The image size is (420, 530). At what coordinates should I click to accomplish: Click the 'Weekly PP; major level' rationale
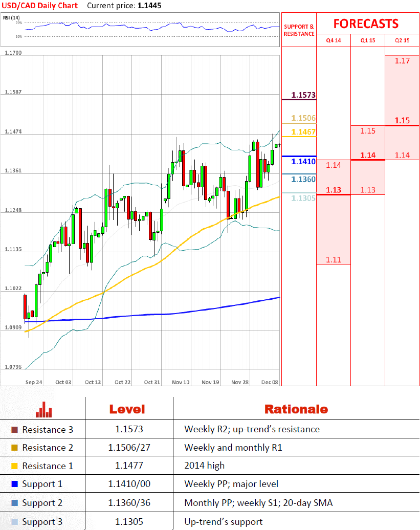tap(231, 484)
